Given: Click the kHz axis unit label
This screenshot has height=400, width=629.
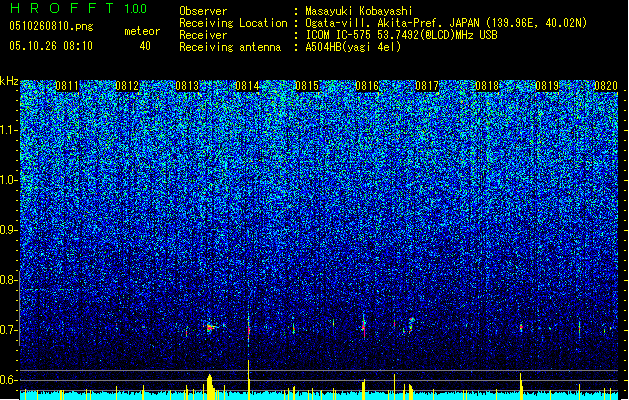Looking at the screenshot, I should [x=9, y=81].
